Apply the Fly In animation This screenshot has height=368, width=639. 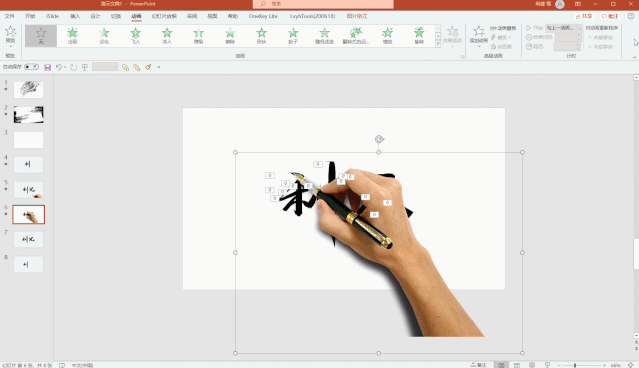135,35
